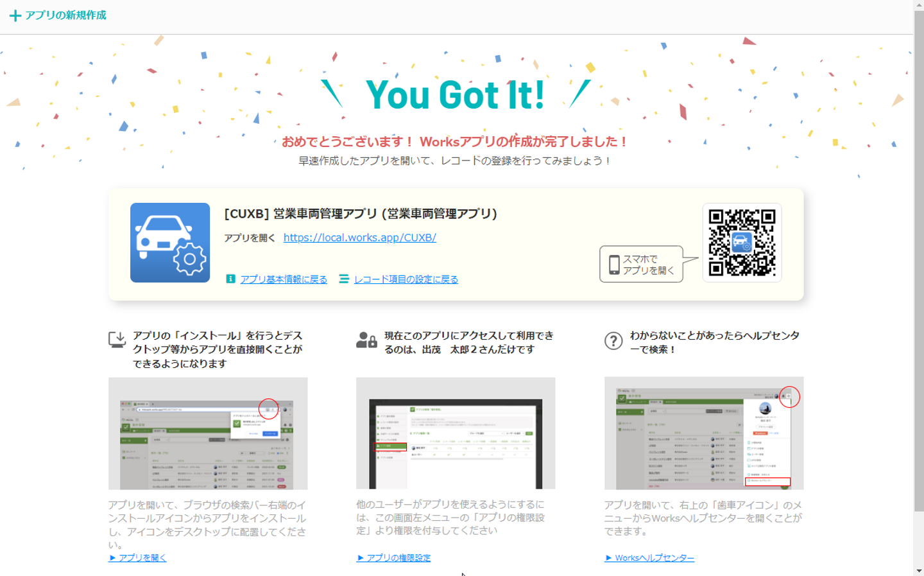This screenshot has height=576, width=924.
Task: Return via レコード項目の設定に戻る link
Action: [x=406, y=279]
